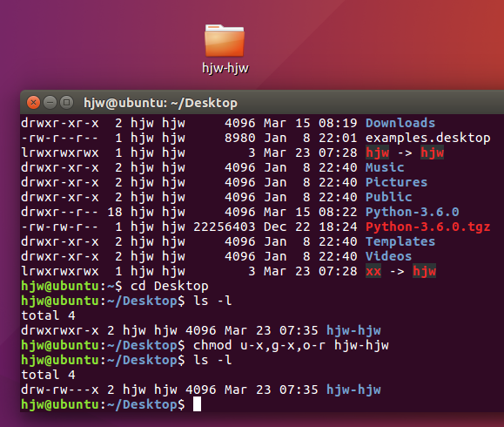Click the drwxr--r-- permission string

[60, 212]
